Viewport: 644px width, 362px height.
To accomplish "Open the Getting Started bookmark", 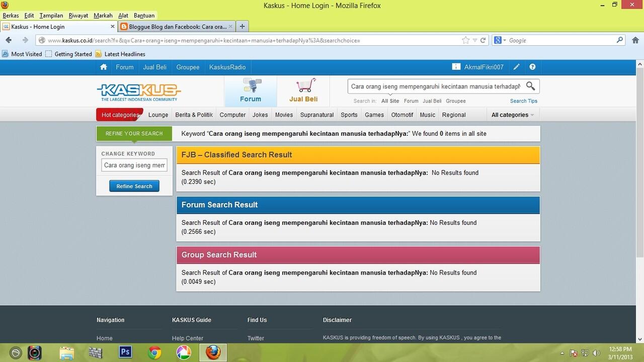I will 68,54.
